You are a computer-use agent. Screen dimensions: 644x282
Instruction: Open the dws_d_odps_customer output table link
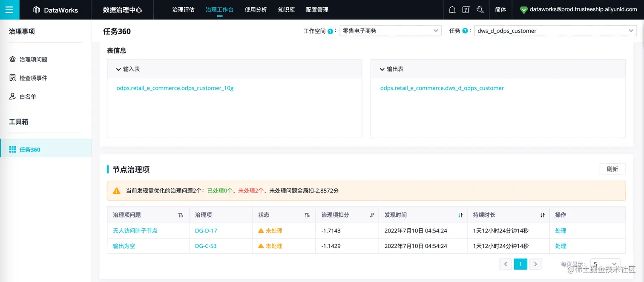coord(442,88)
